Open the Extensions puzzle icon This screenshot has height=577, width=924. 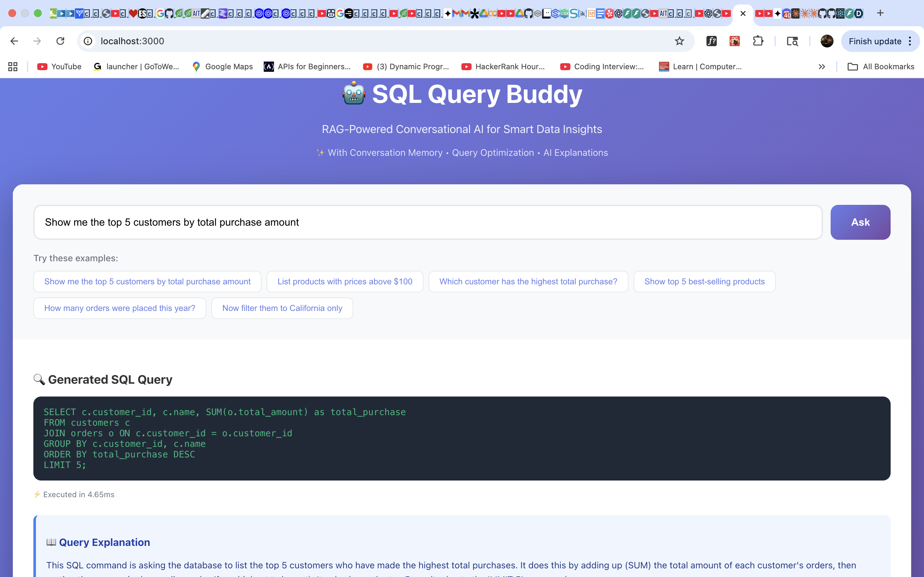pyautogui.click(x=758, y=41)
